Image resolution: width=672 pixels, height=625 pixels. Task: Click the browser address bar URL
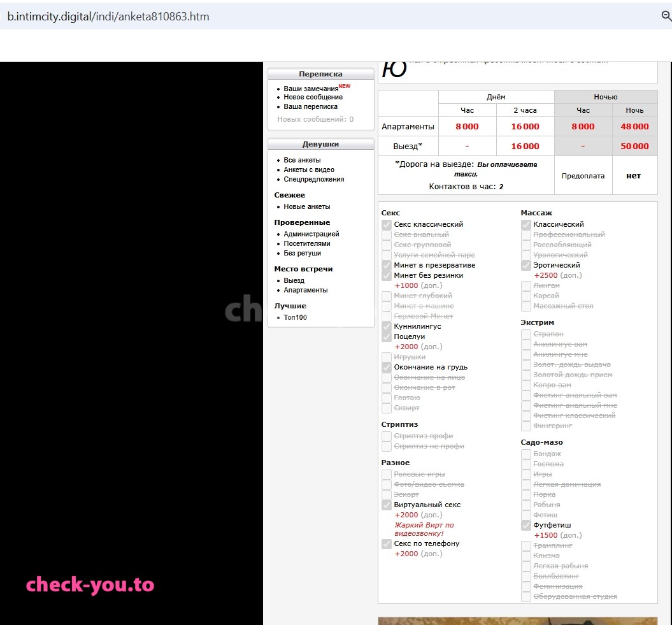108,17
